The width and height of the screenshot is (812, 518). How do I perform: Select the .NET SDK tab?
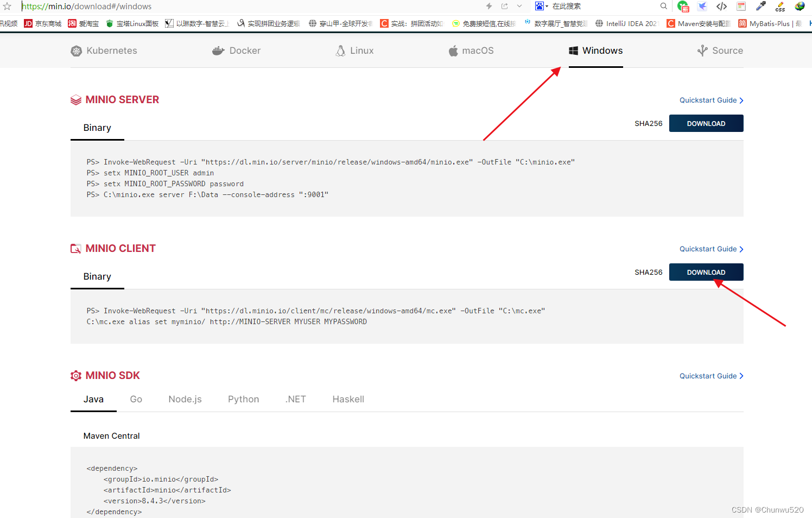pyautogui.click(x=296, y=399)
